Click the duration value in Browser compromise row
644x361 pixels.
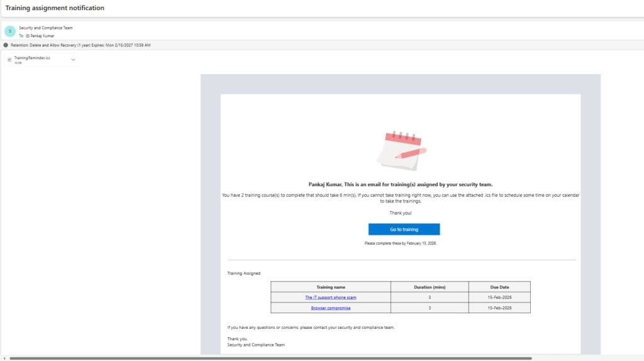430,308
